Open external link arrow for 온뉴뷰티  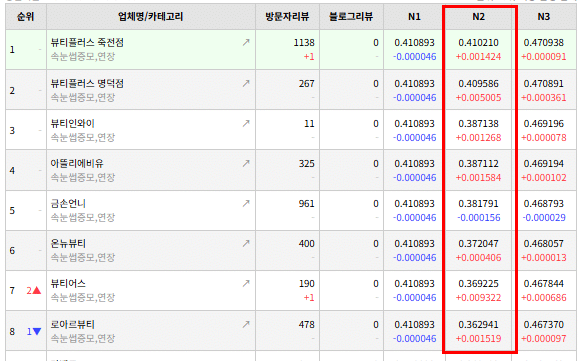point(246,243)
